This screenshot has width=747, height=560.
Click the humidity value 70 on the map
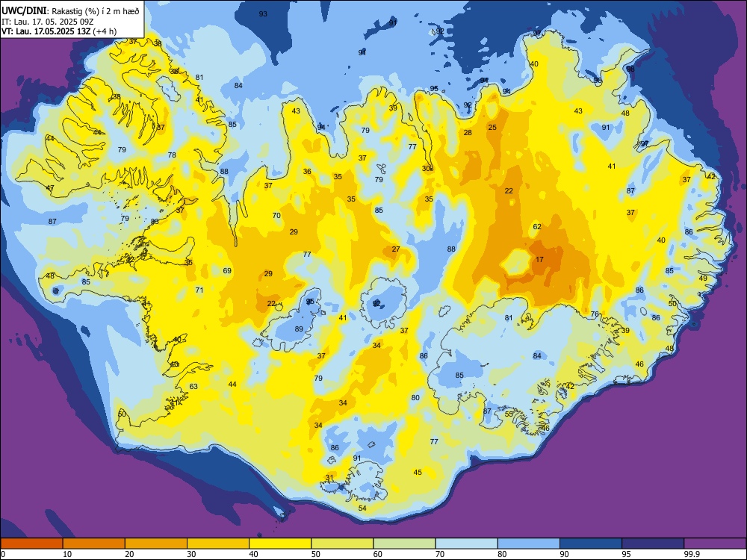point(276,216)
